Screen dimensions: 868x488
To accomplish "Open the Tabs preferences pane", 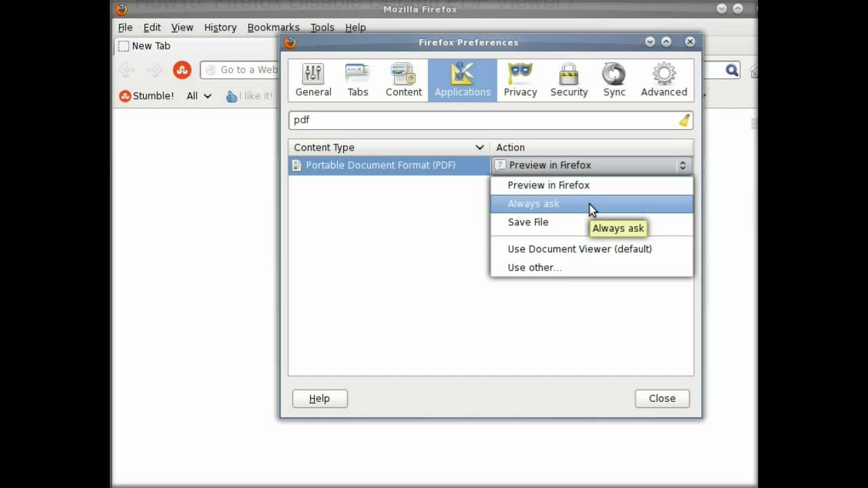I will tap(357, 80).
